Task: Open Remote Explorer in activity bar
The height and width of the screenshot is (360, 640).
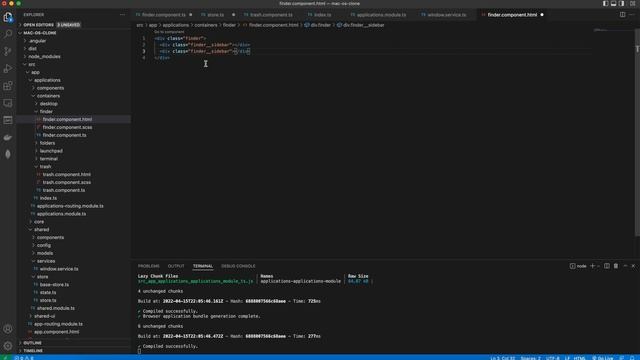Action: pos(8,103)
